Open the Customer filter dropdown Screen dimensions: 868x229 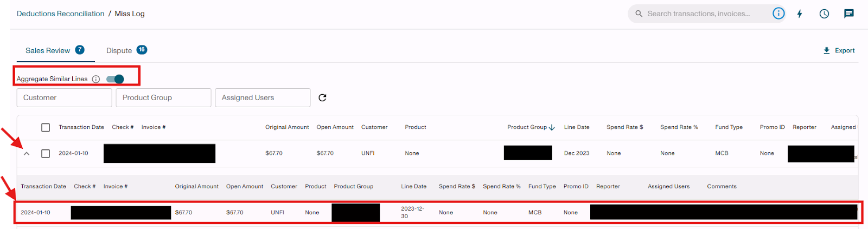point(64,97)
